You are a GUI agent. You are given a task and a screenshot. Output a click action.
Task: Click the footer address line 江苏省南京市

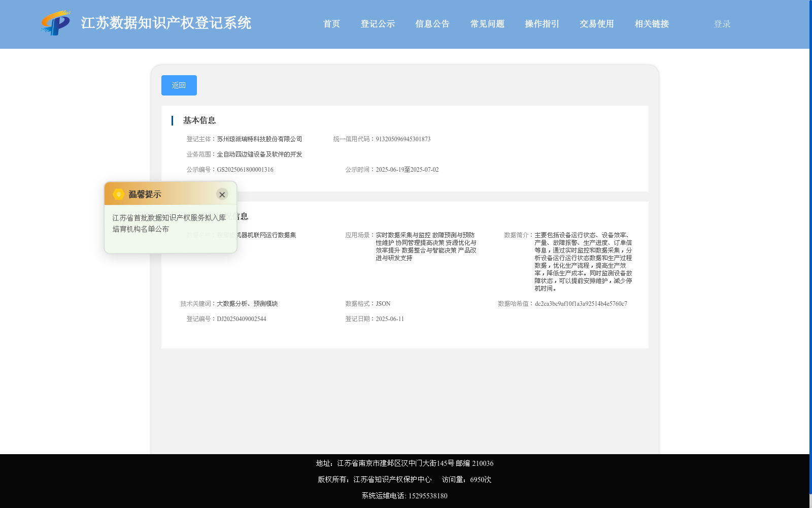[404, 463]
